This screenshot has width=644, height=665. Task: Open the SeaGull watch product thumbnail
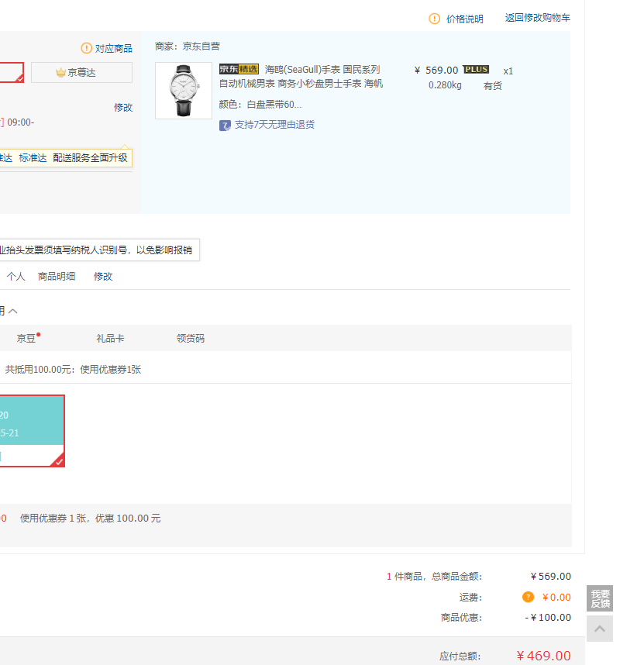184,91
